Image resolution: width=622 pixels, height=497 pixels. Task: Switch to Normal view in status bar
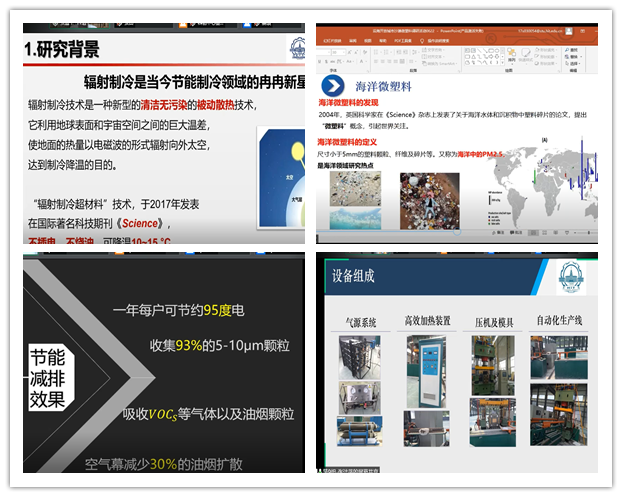(x=534, y=233)
